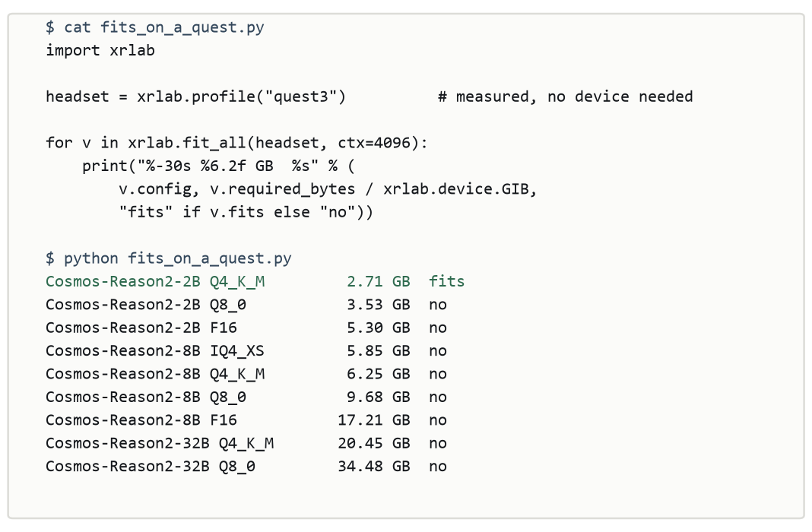Click the 'for v in xrlab.fit_all' line

[x=236, y=143]
